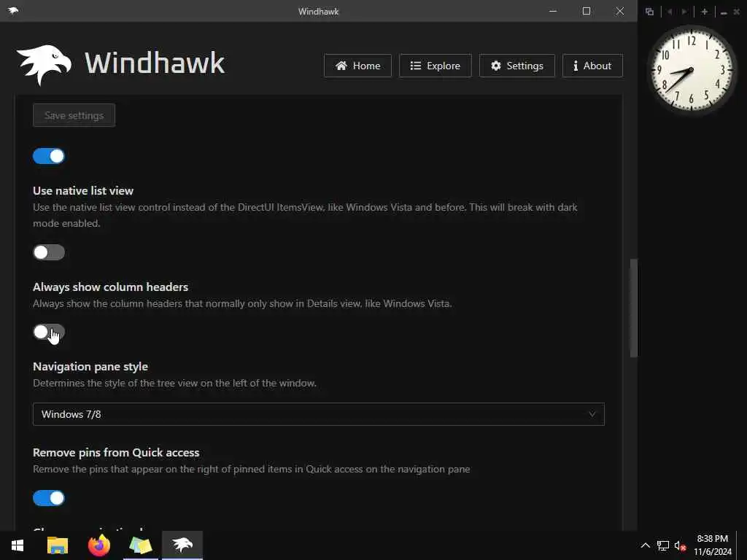The width and height of the screenshot is (747, 560).
Task: Click the network icon in the system tray
Action: coord(662,545)
